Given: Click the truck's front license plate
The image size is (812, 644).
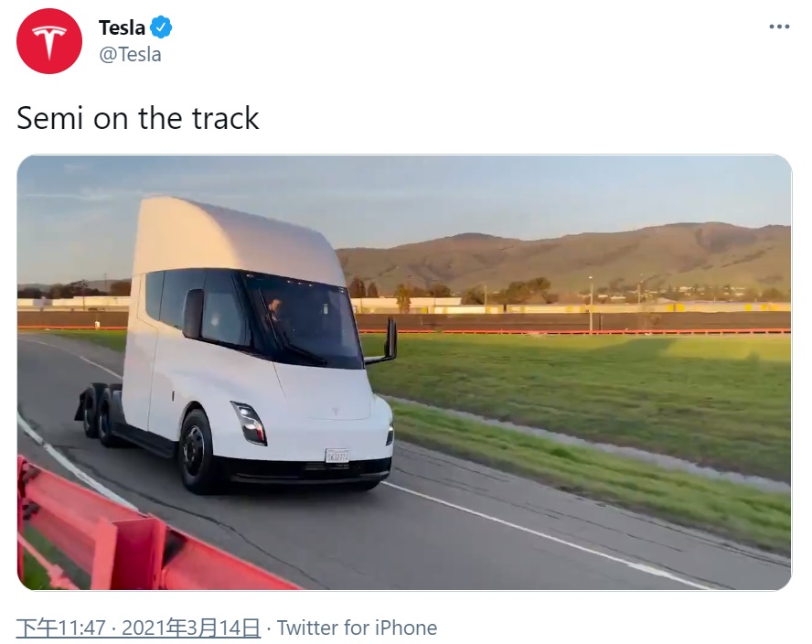Looking at the screenshot, I should click(337, 456).
